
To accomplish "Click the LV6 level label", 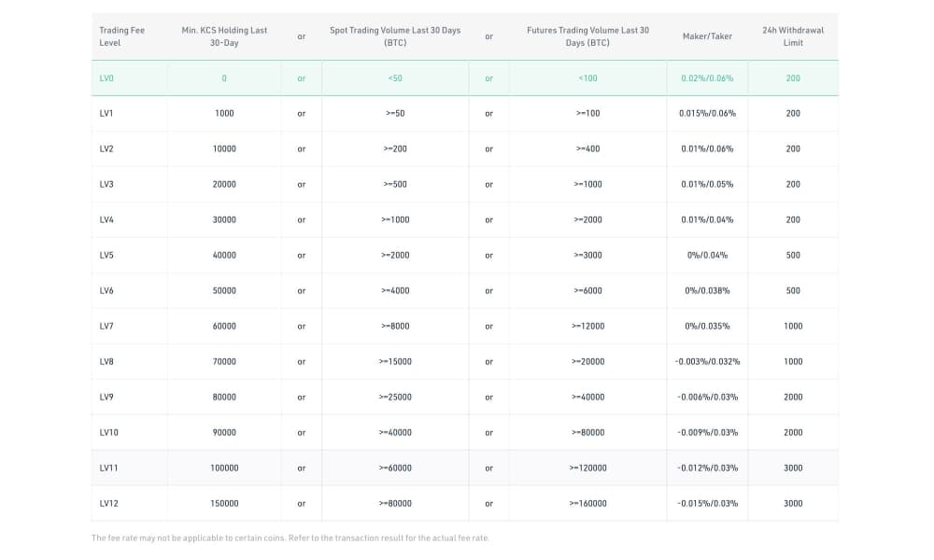I will click(x=106, y=290).
